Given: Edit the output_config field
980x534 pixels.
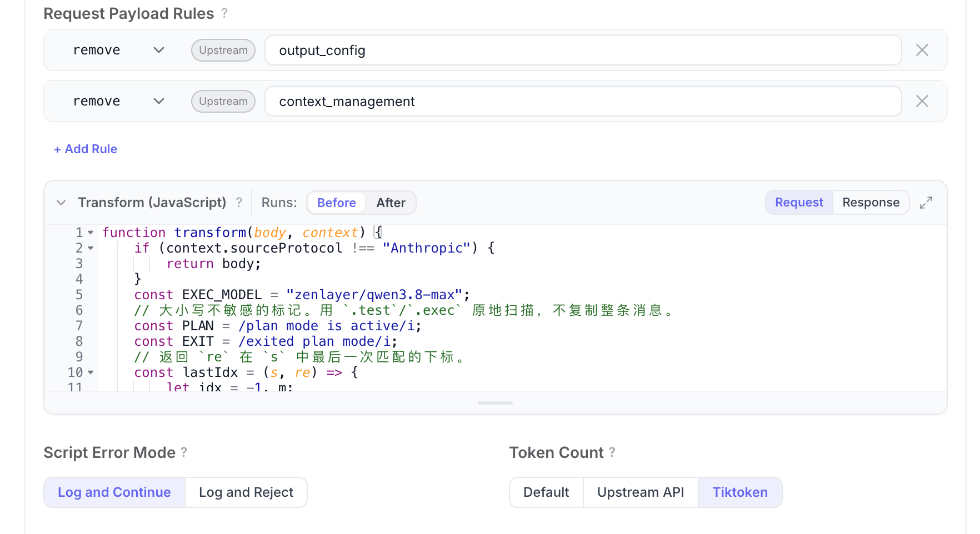Looking at the screenshot, I should tap(583, 50).
